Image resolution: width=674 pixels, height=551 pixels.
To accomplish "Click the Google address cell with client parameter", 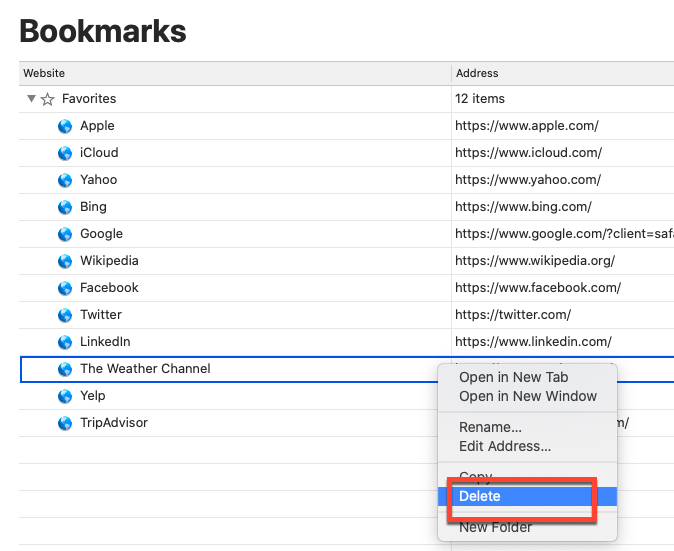I will coord(564,234).
